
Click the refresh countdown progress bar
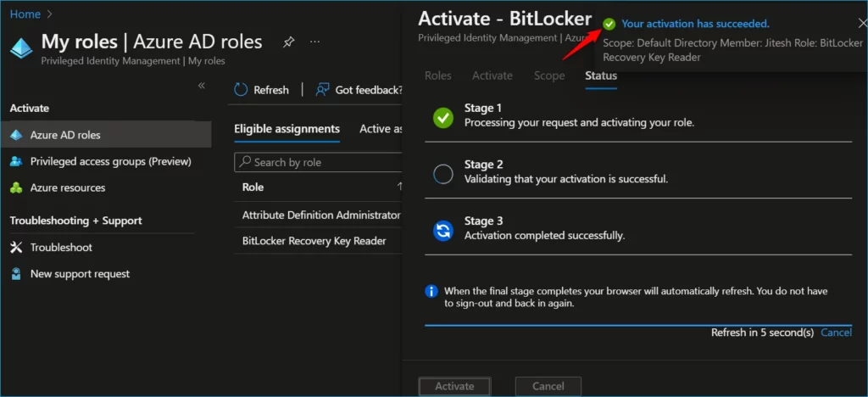pos(638,325)
